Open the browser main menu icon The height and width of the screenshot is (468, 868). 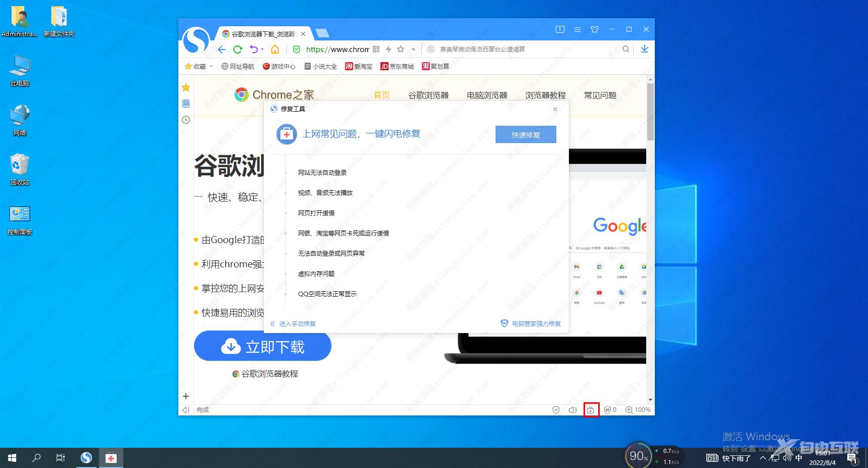[x=577, y=29]
